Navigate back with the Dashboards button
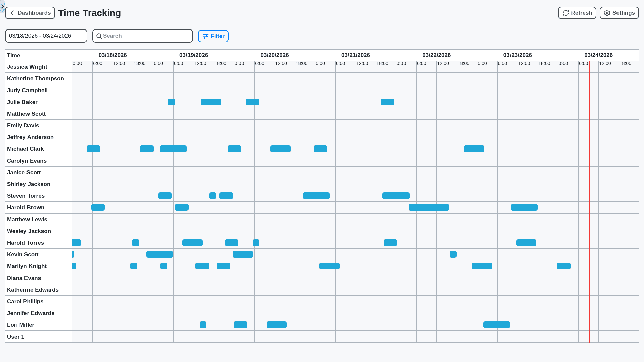 30,13
